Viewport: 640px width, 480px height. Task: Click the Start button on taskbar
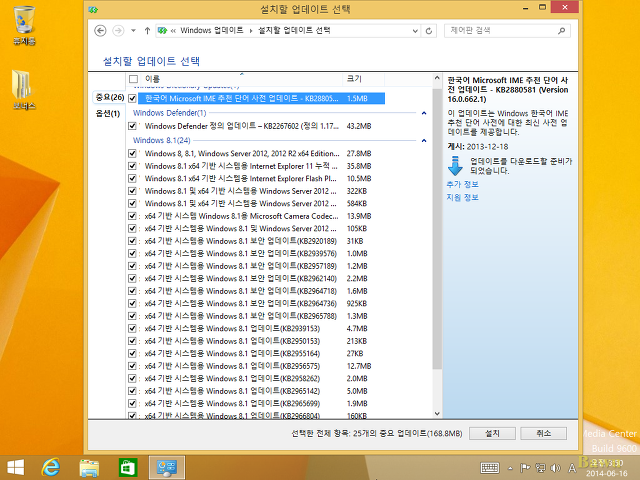coord(16,467)
